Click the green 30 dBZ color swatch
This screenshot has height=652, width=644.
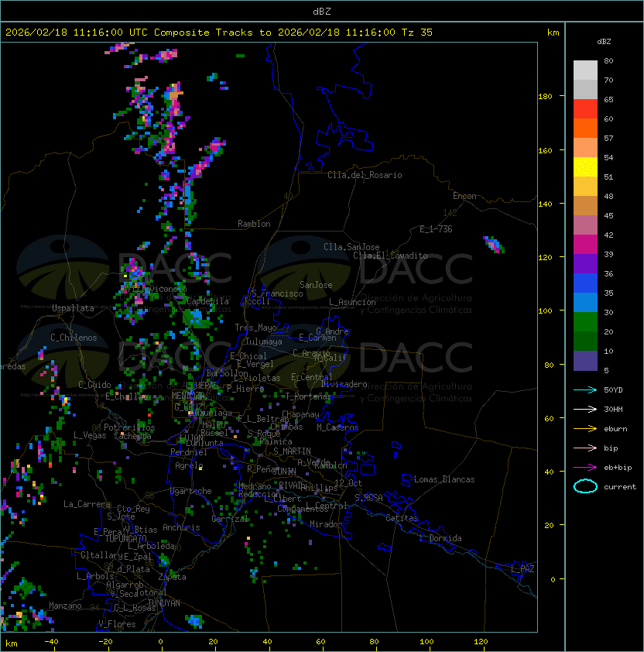[585, 322]
